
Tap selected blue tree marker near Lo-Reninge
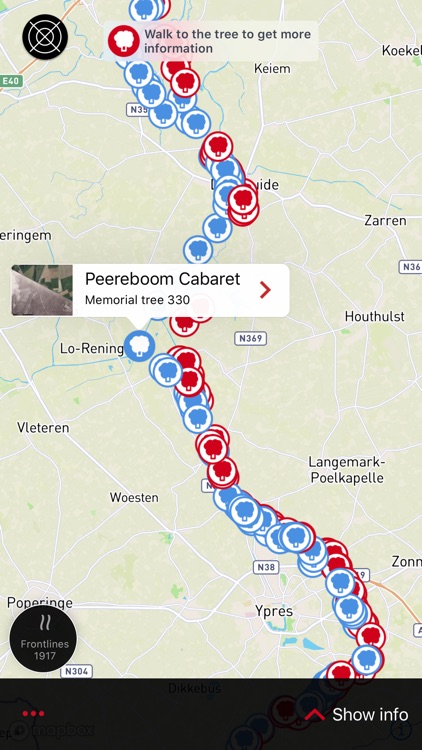(140, 346)
